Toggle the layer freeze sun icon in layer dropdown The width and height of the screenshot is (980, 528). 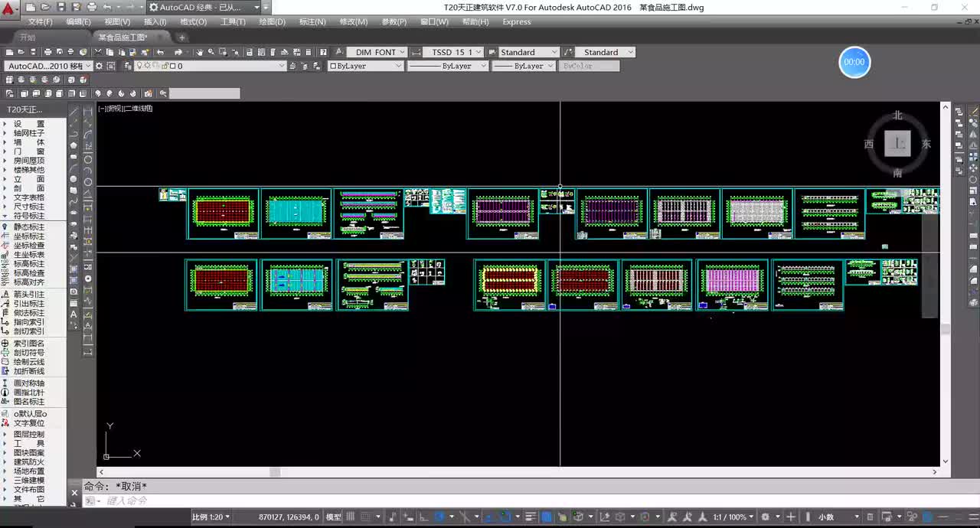(148, 66)
